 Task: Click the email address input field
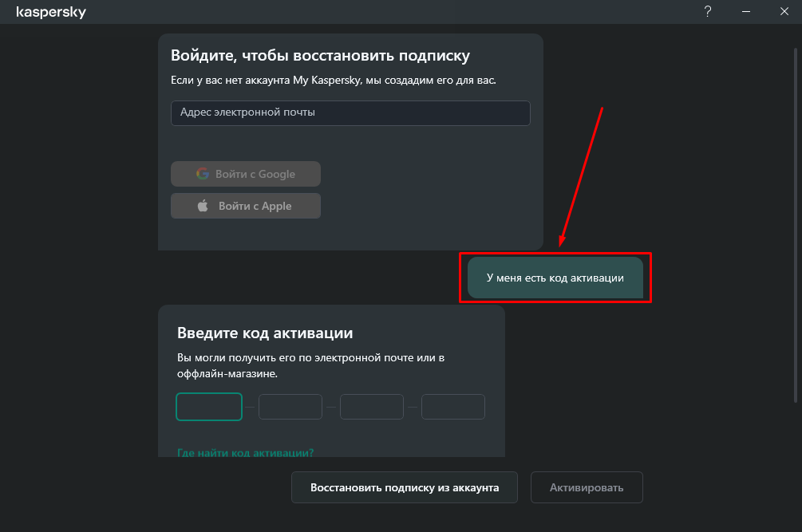(x=350, y=113)
